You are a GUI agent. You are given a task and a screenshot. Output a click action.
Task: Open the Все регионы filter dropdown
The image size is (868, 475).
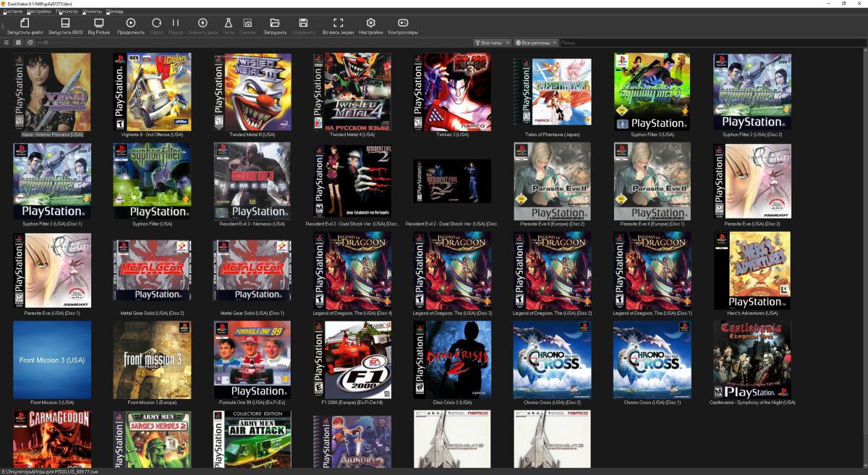(x=535, y=43)
